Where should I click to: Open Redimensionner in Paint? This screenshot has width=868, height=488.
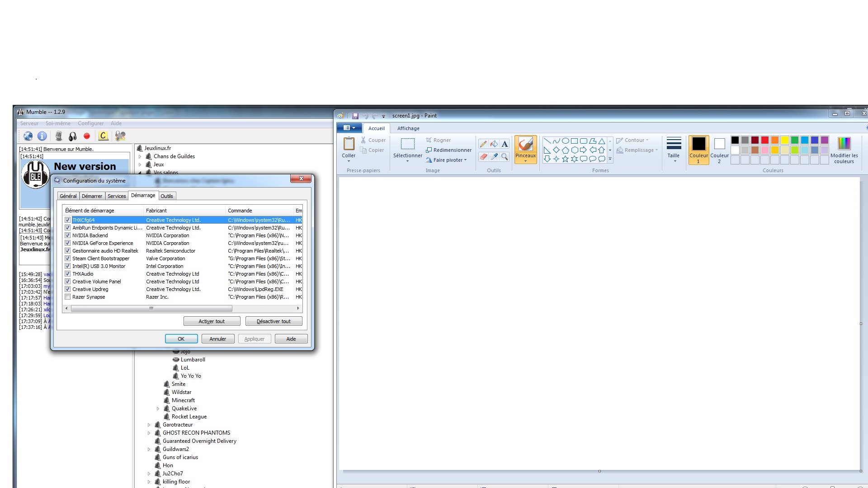tap(448, 150)
